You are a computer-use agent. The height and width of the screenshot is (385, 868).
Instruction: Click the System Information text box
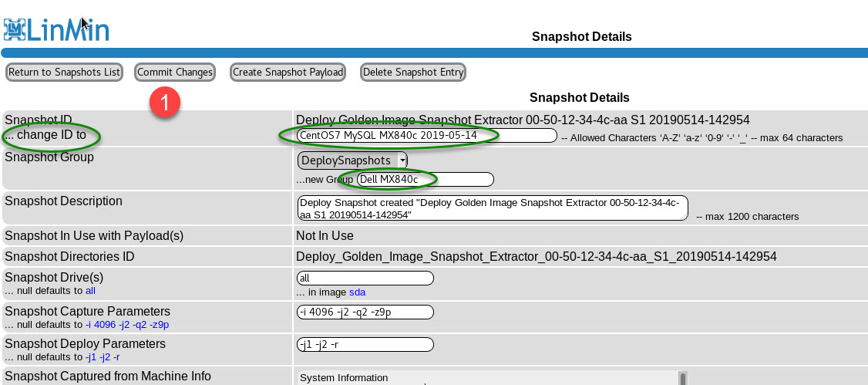click(486, 377)
